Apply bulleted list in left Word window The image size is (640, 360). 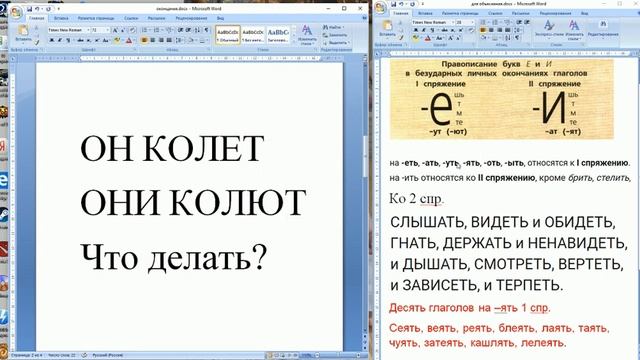pos(144,30)
